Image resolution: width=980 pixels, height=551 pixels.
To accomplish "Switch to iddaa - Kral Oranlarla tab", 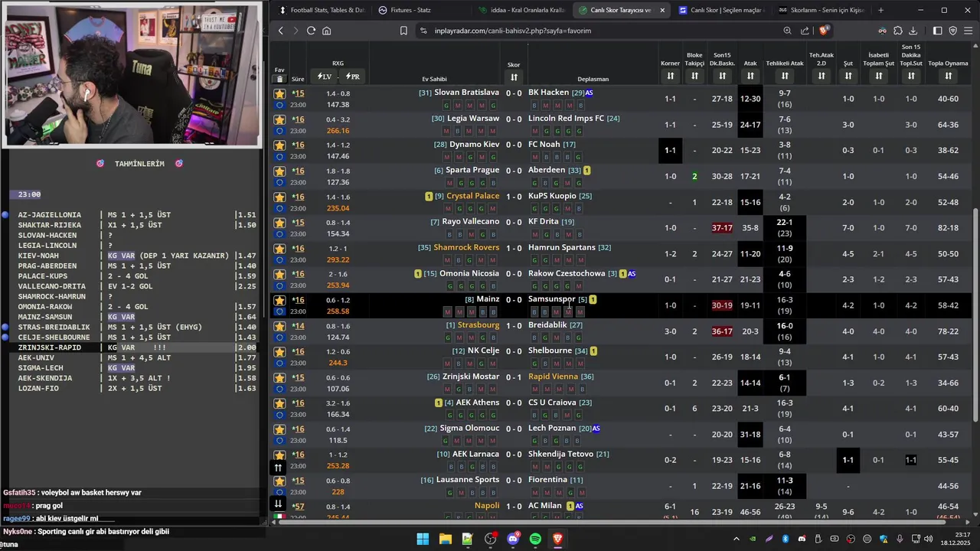I will point(521,10).
